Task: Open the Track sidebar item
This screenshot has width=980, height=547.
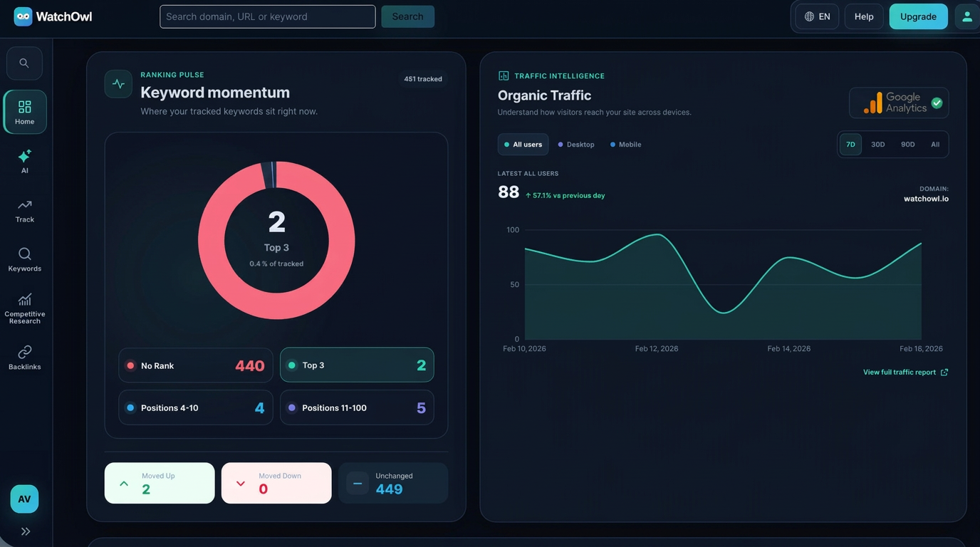Action: coord(25,211)
